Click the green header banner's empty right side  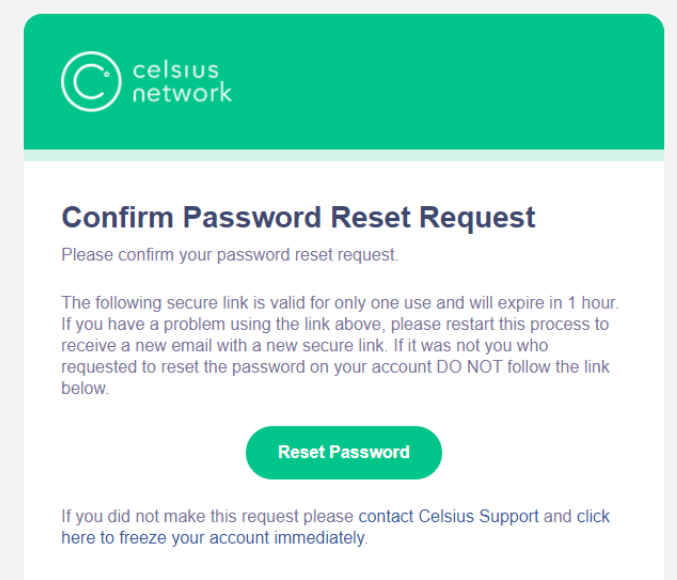pyautogui.click(x=475, y=82)
